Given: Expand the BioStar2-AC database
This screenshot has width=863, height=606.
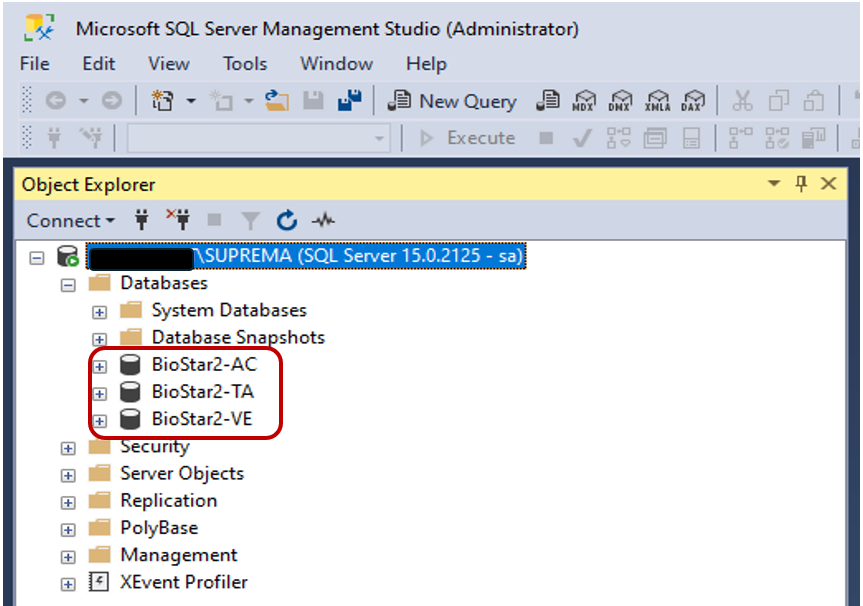Looking at the screenshot, I should (x=100, y=367).
